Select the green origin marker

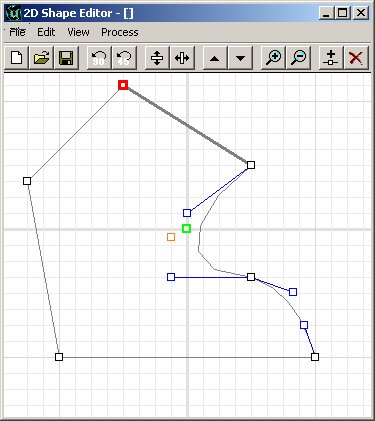[187, 229]
